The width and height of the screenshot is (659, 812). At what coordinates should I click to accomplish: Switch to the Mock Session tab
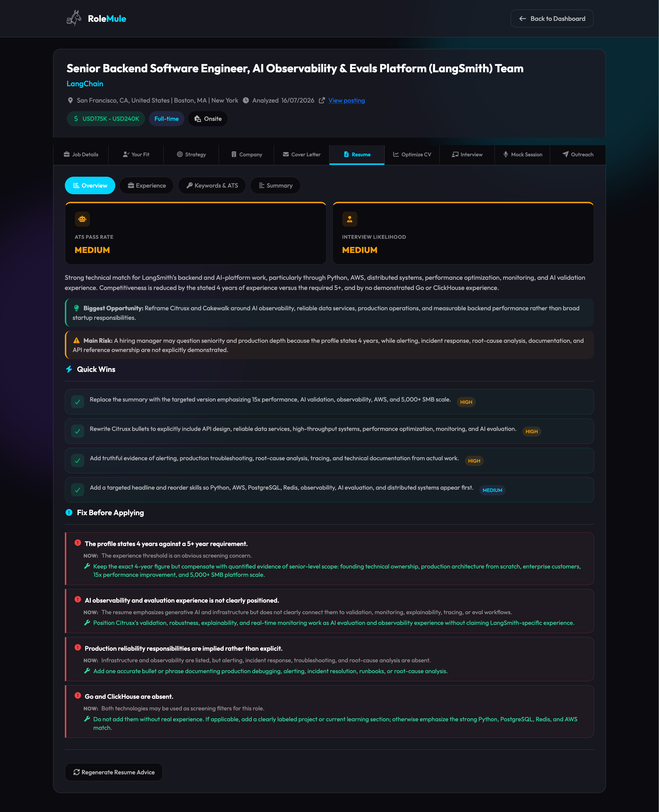(x=522, y=155)
